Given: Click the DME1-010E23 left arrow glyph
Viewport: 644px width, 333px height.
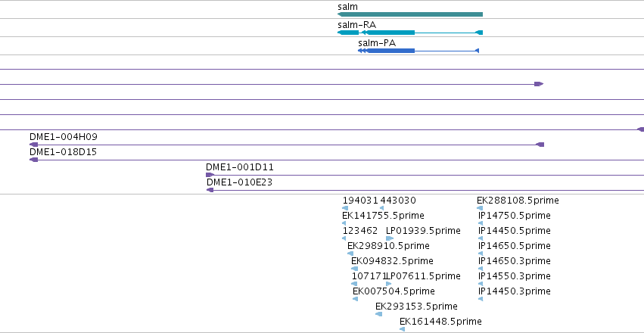Looking at the screenshot, I should pyautogui.click(x=210, y=190).
